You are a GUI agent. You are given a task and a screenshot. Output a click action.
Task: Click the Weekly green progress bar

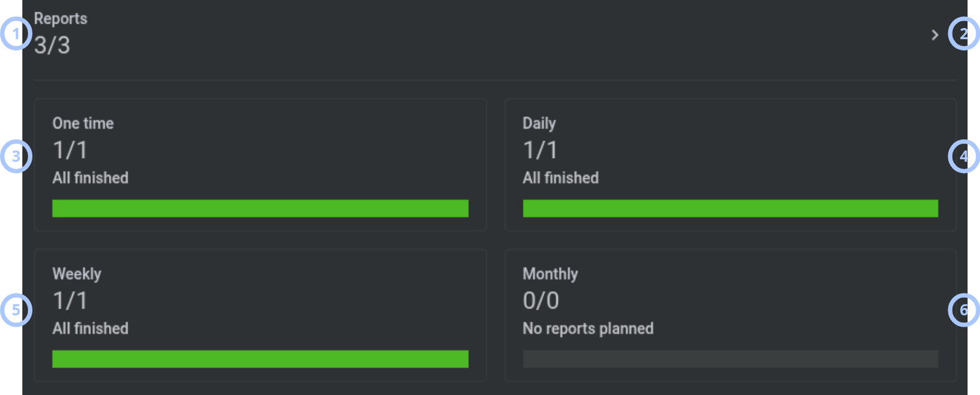[x=260, y=359]
